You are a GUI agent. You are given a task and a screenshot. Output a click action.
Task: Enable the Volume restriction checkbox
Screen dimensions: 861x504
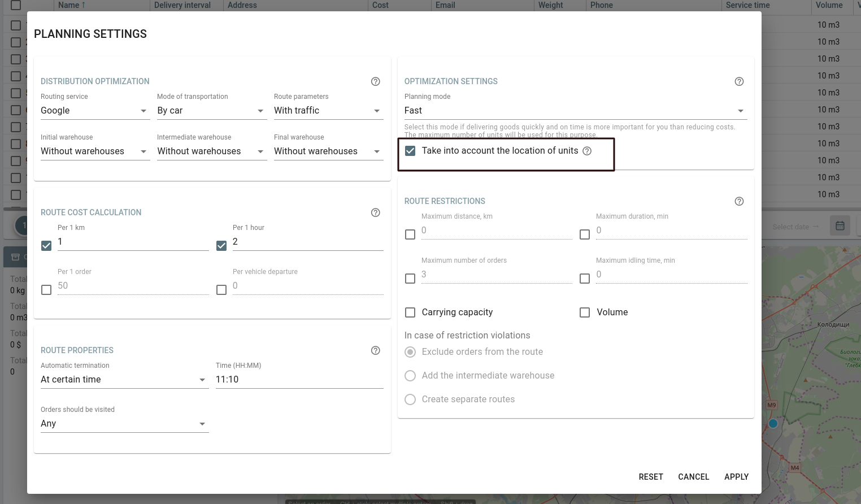[585, 312]
